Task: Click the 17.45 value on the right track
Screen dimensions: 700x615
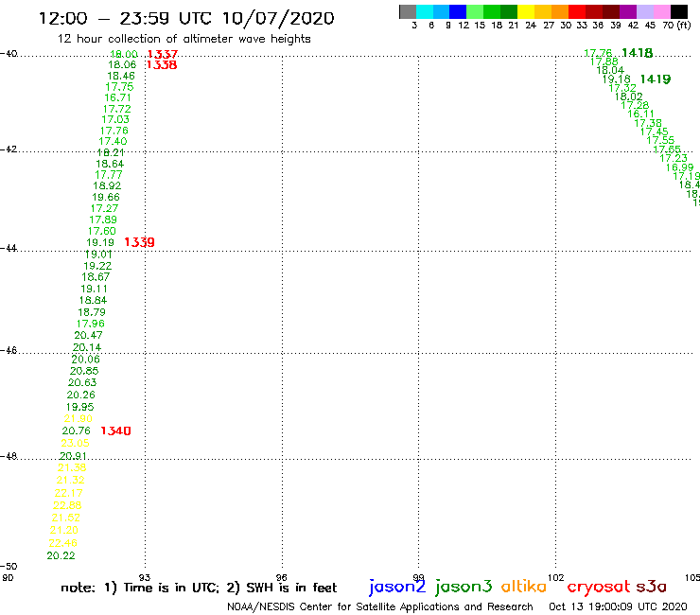Action: click(654, 132)
